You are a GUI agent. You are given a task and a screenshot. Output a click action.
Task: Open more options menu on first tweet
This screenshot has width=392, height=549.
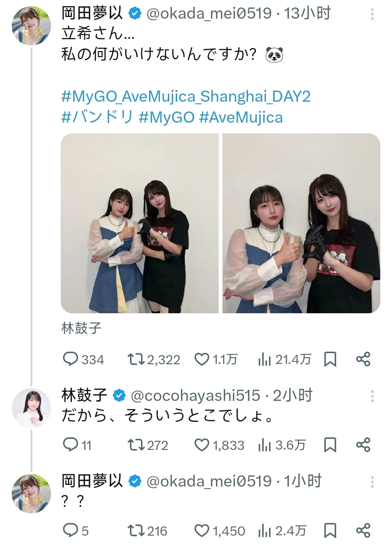tap(372, 14)
